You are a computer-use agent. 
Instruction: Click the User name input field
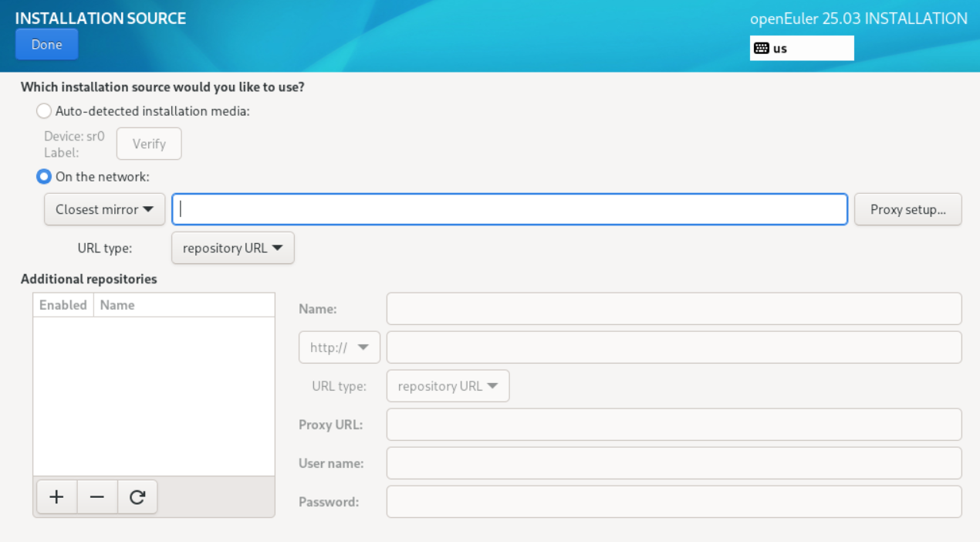(x=674, y=463)
